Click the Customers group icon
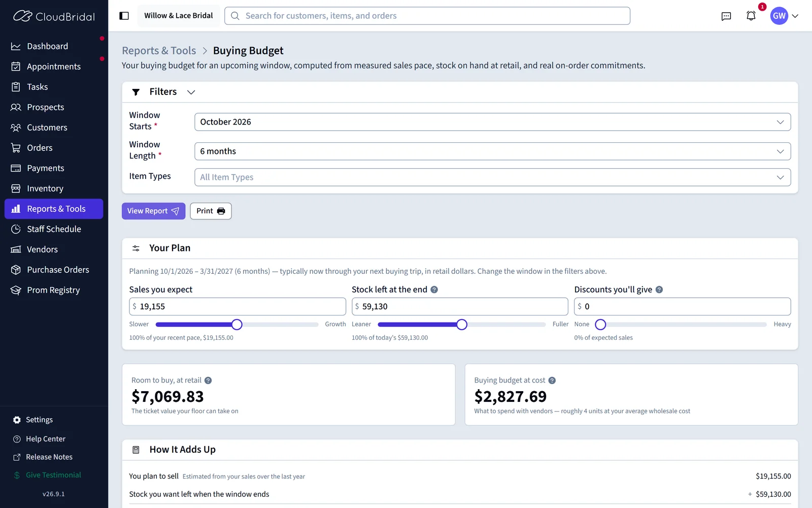Viewport: 812px width, 508px height. coord(16,128)
